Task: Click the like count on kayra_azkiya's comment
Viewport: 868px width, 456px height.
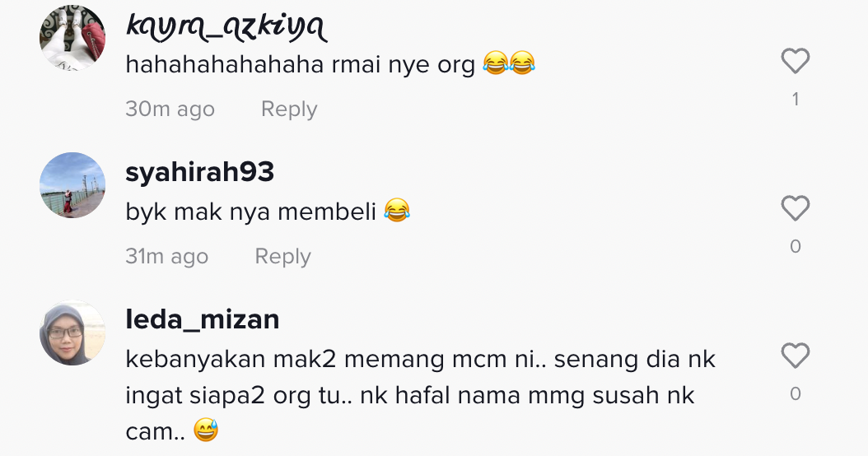Action: point(795,100)
